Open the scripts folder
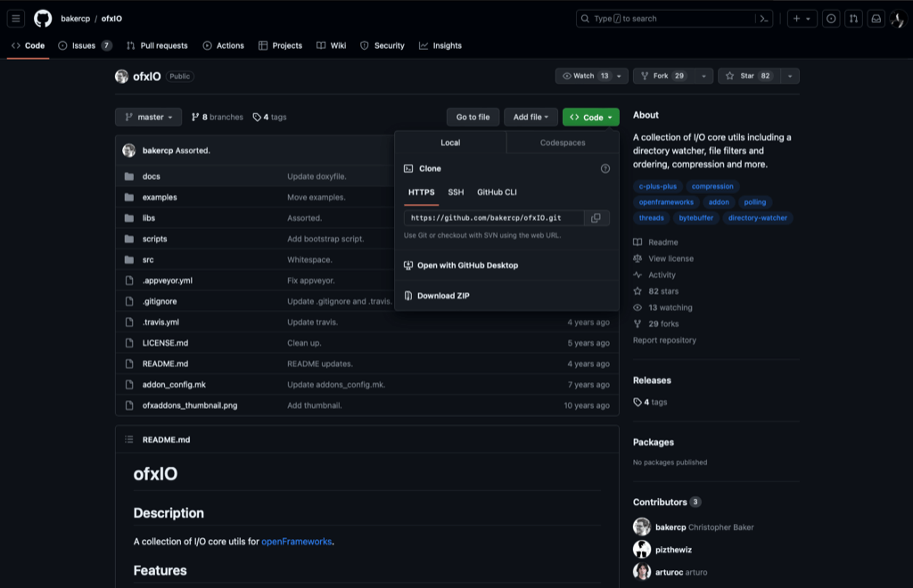The height and width of the screenshot is (588, 913). (154, 239)
